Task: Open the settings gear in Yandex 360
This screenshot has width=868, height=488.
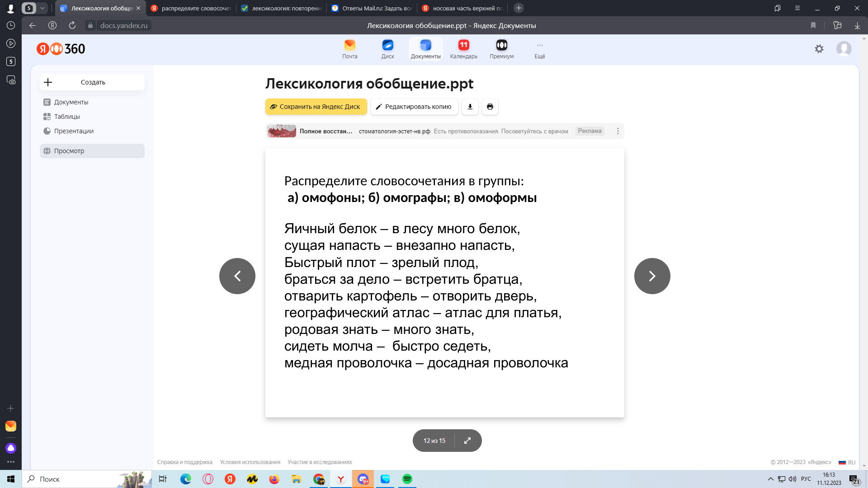Action: coord(819,49)
